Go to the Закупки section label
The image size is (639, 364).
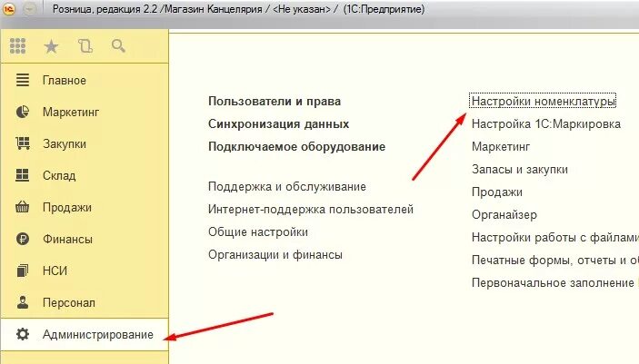(x=65, y=143)
